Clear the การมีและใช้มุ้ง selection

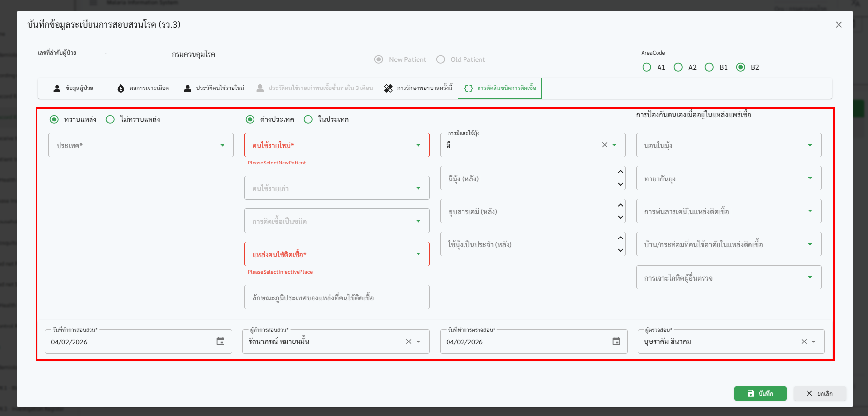(604, 145)
